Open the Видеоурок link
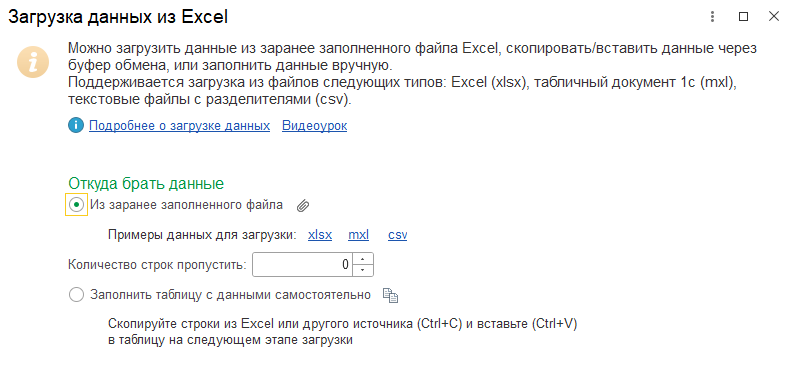The height and width of the screenshot is (378, 786). point(314,126)
